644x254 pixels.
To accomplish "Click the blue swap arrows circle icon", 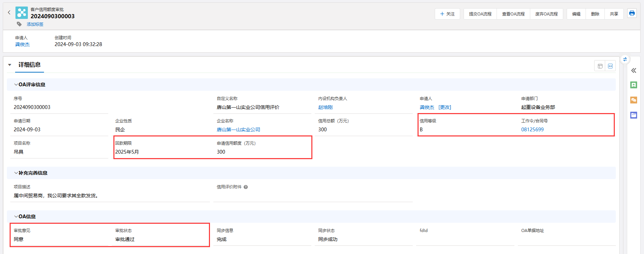I will tap(625, 59).
